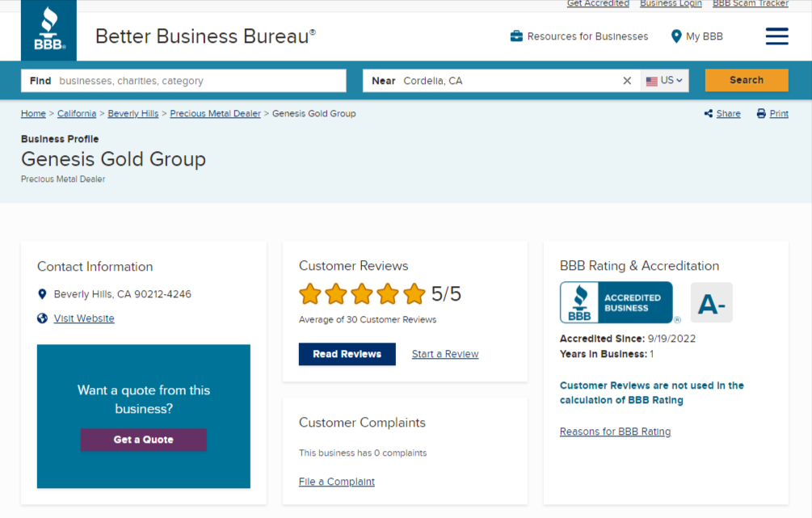Open the File a Complaint link

337,482
